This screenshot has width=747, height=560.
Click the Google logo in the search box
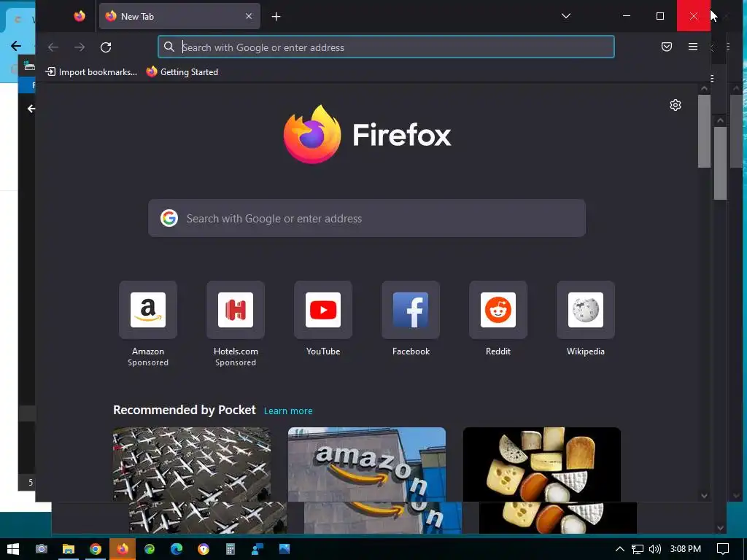click(x=169, y=218)
